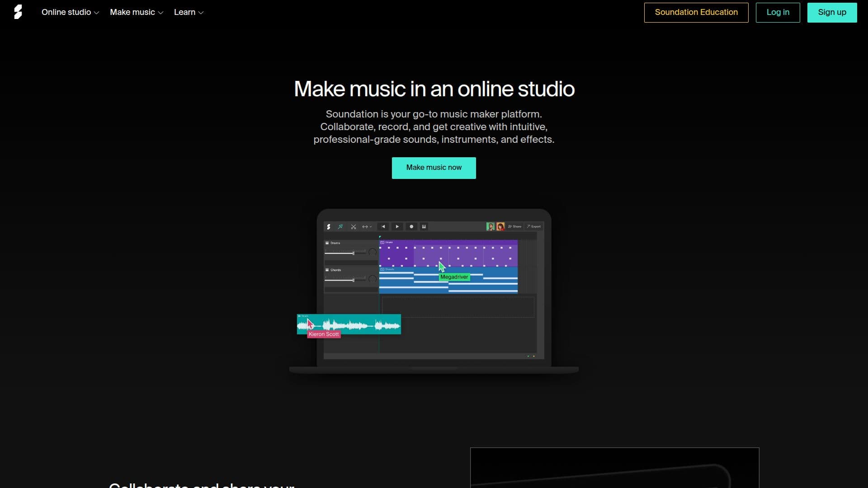The width and height of the screenshot is (868, 488).
Task: Click the orange-background collaborator avatar in the mockup
Action: (x=500, y=227)
